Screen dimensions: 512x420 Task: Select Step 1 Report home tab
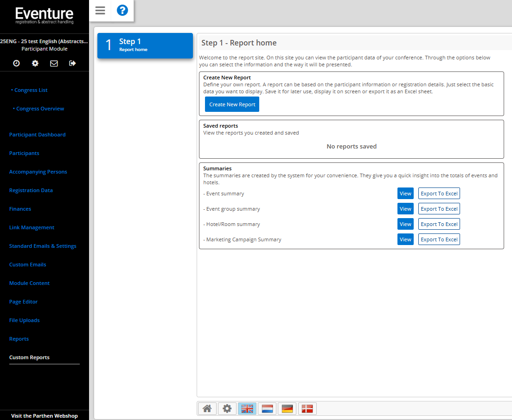[145, 45]
